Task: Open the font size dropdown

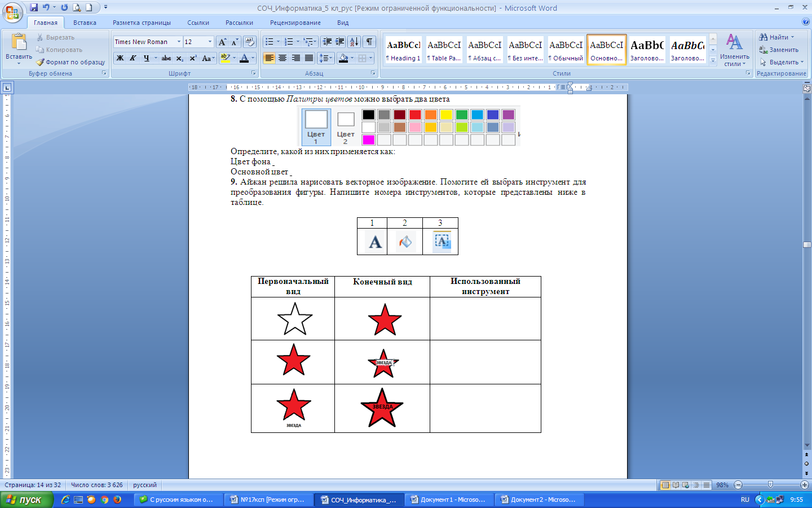Action: [210, 42]
